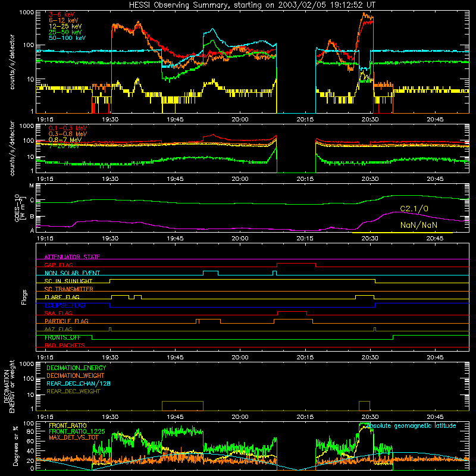Select the ECLIPSE_FLAG label
The image size is (476, 476).
click(x=65, y=305)
